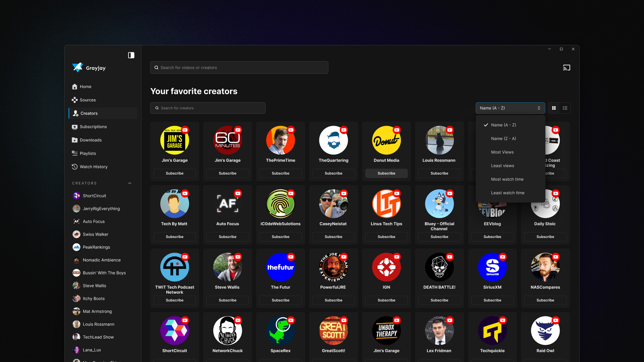Click the Watch History clock icon
The width and height of the screenshot is (644, 362).
(x=74, y=167)
